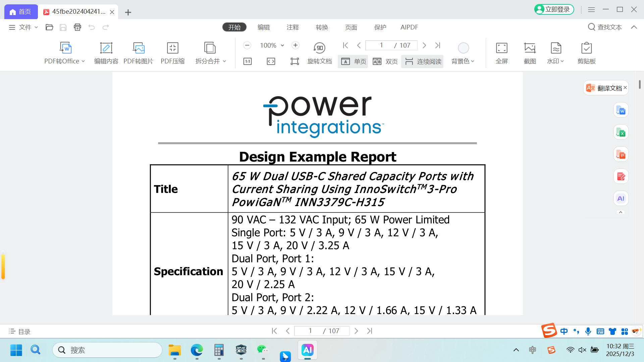Image resolution: width=644 pixels, height=362 pixels.
Task: Zoom in with the plus button
Action: [296, 45]
